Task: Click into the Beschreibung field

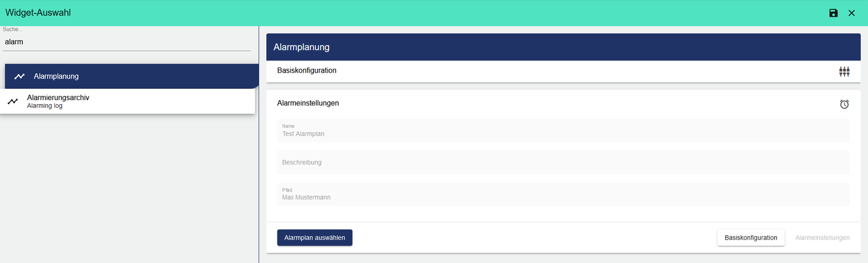Action: point(563,162)
